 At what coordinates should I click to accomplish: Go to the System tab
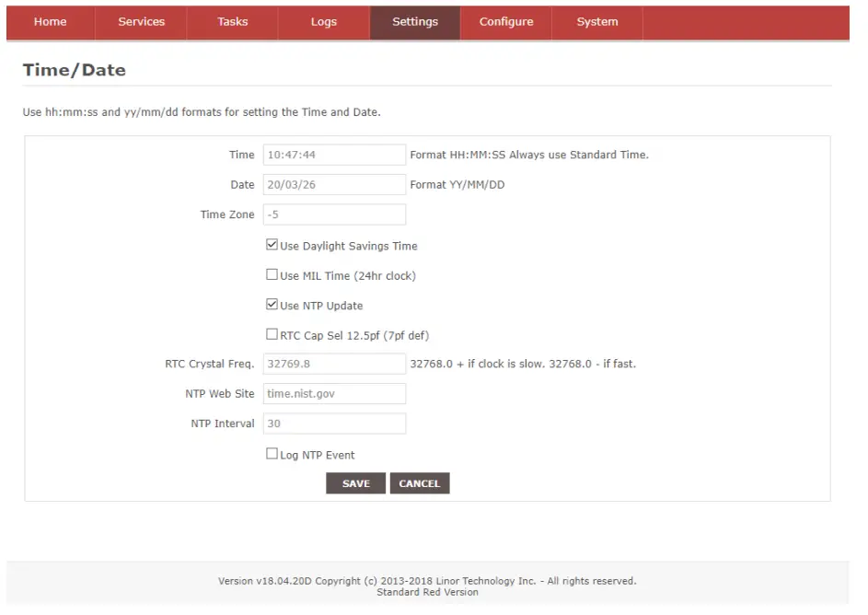597,22
